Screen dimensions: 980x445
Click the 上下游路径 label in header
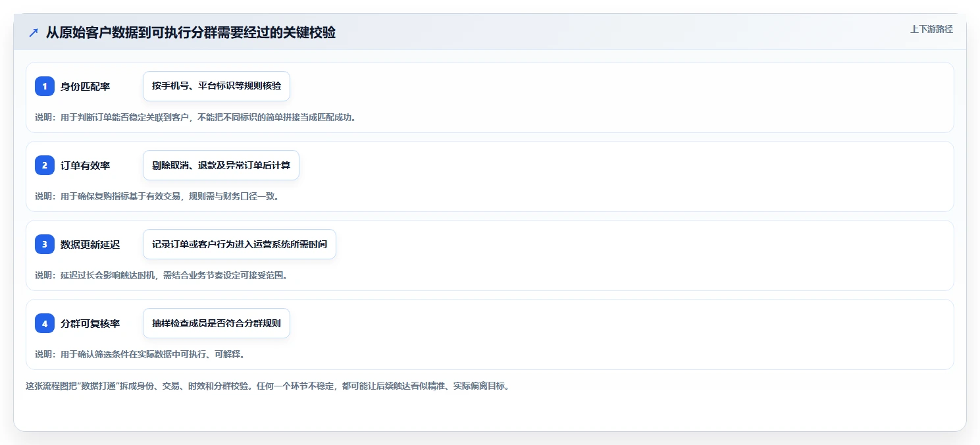[x=931, y=29]
